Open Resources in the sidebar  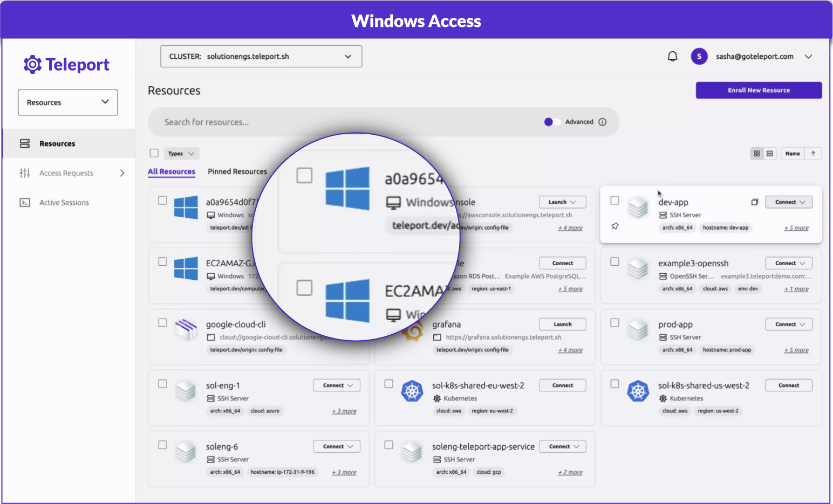[69, 143]
